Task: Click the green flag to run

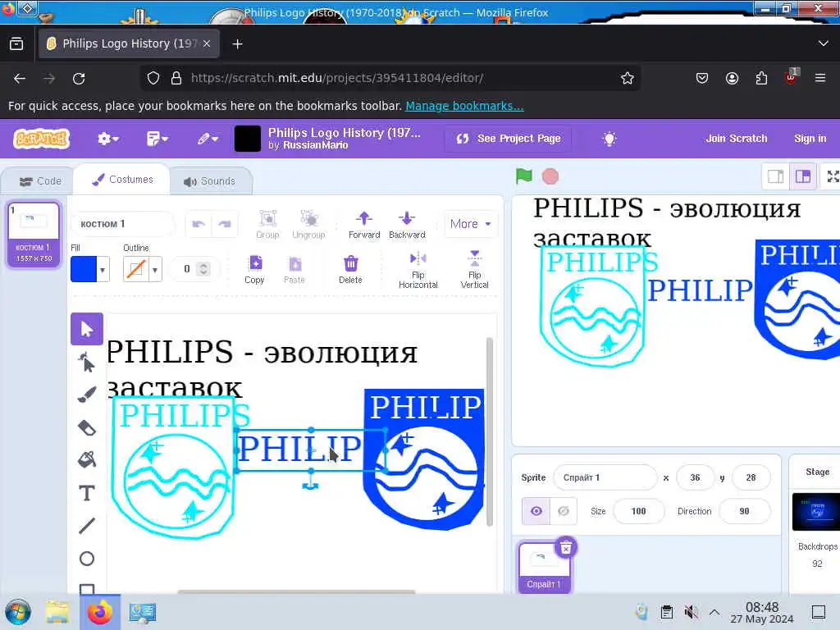Action: pyautogui.click(x=524, y=176)
